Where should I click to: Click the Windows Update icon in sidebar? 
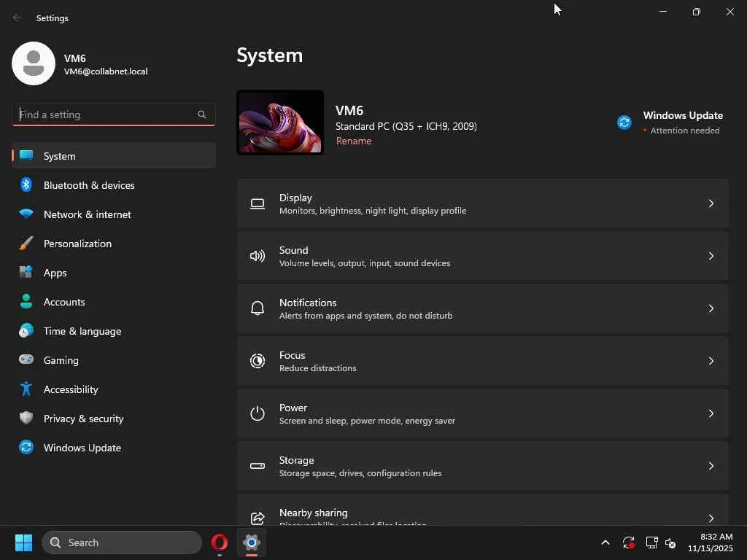pyautogui.click(x=26, y=447)
